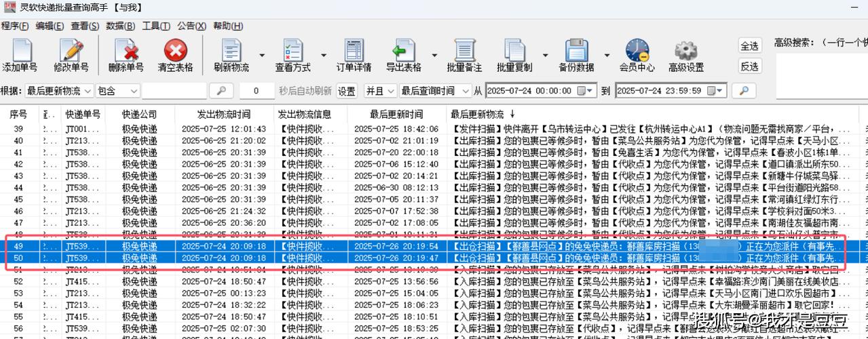Select highlighted row with 序号 49
The width and height of the screenshot is (868, 339).
pyautogui.click(x=434, y=246)
